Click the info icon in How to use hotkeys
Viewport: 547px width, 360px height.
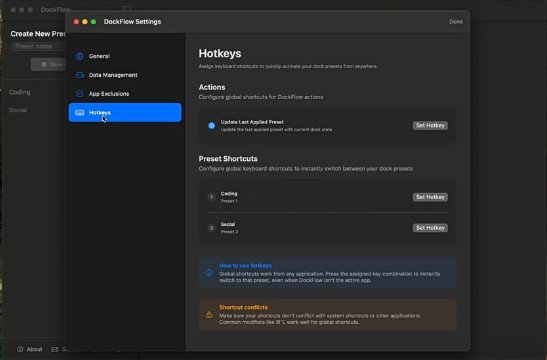(x=209, y=272)
